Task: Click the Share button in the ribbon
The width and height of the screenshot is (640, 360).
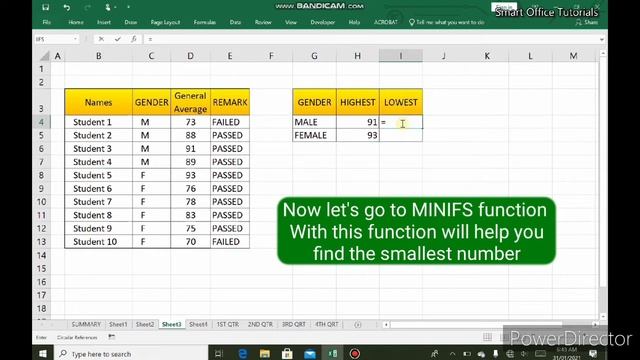Action: tap(587, 22)
